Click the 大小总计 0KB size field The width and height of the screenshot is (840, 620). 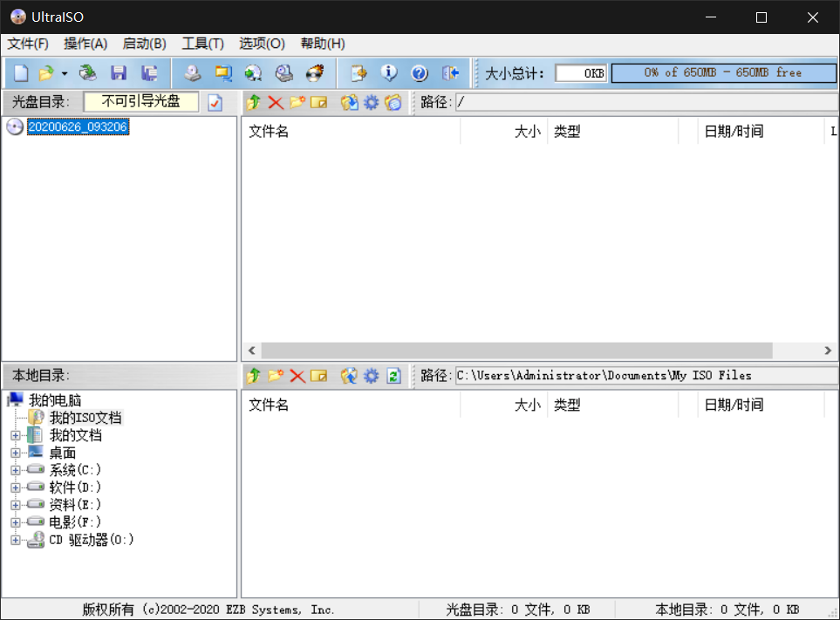[581, 73]
